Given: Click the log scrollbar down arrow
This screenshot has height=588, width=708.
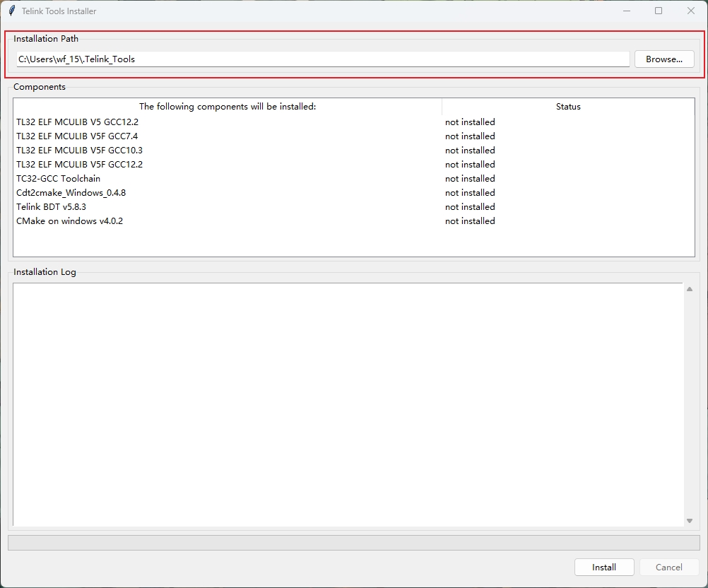Looking at the screenshot, I should pos(690,521).
